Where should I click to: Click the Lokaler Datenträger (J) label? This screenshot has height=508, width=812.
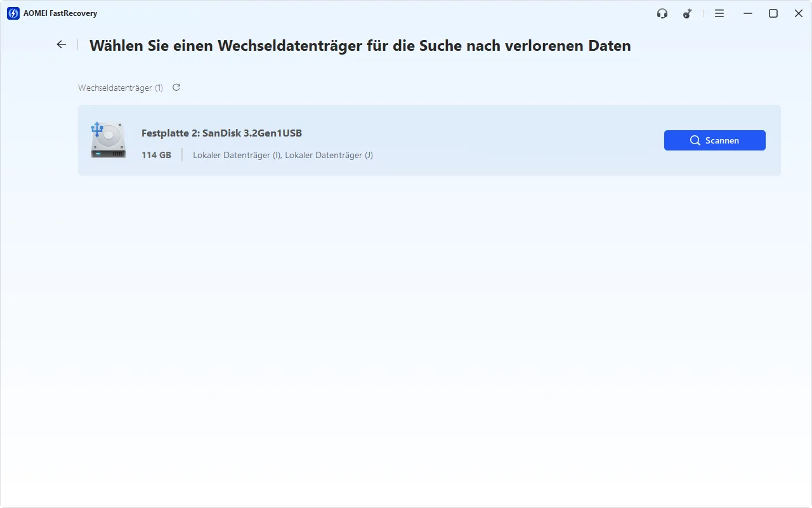tap(329, 155)
